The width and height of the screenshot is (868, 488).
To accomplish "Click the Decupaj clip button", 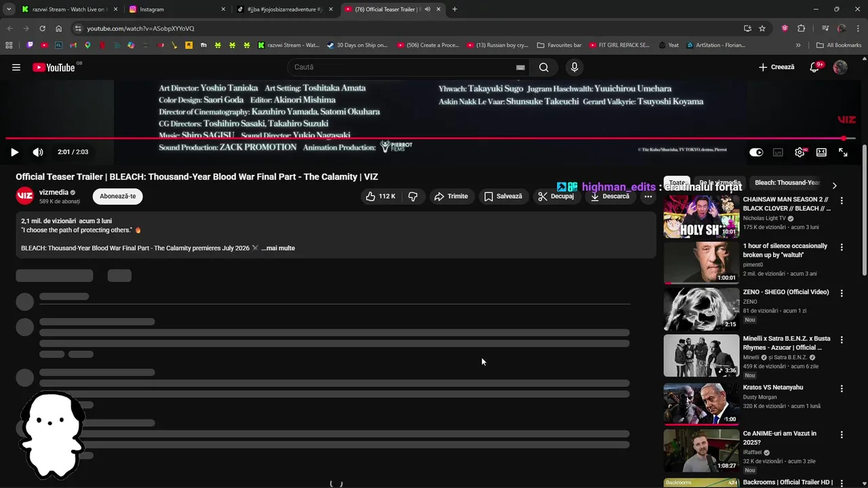I will pos(555,197).
